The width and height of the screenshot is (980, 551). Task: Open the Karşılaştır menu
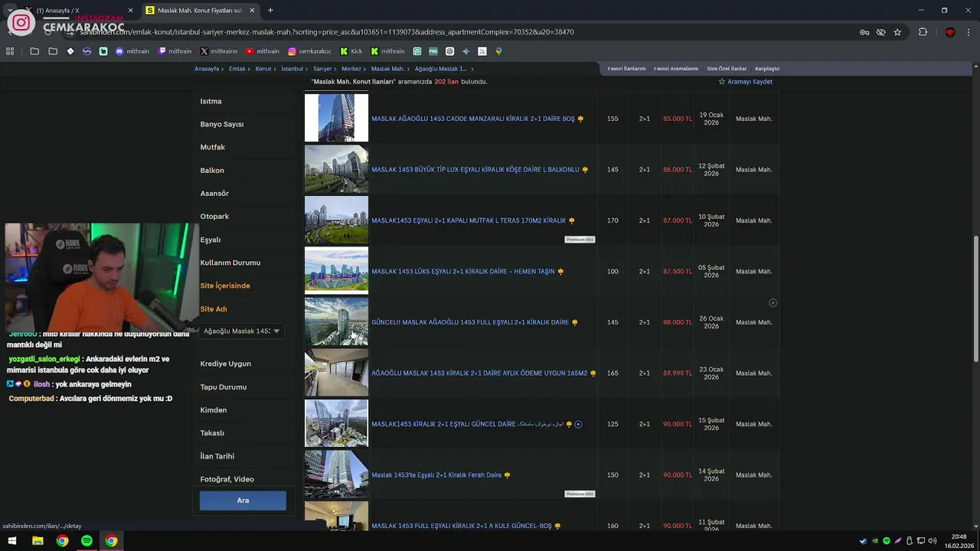[767, 69]
